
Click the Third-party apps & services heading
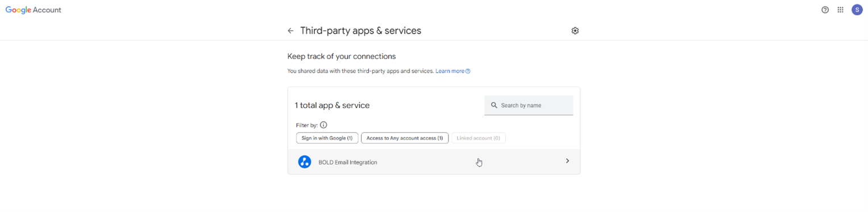point(361,31)
